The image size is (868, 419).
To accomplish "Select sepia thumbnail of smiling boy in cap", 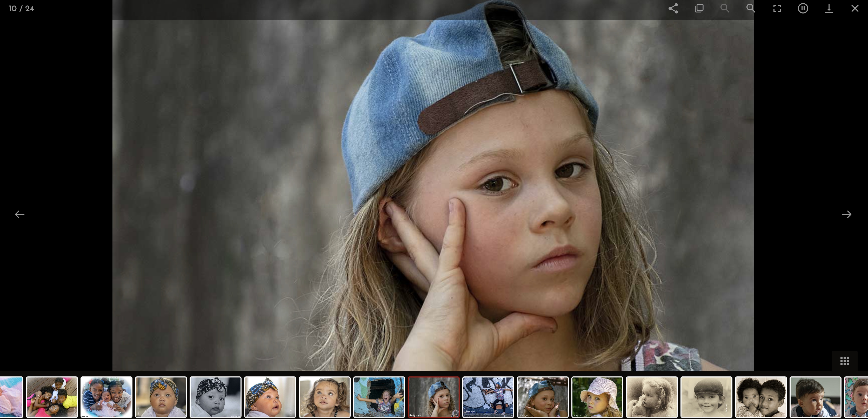I will pos(707,397).
